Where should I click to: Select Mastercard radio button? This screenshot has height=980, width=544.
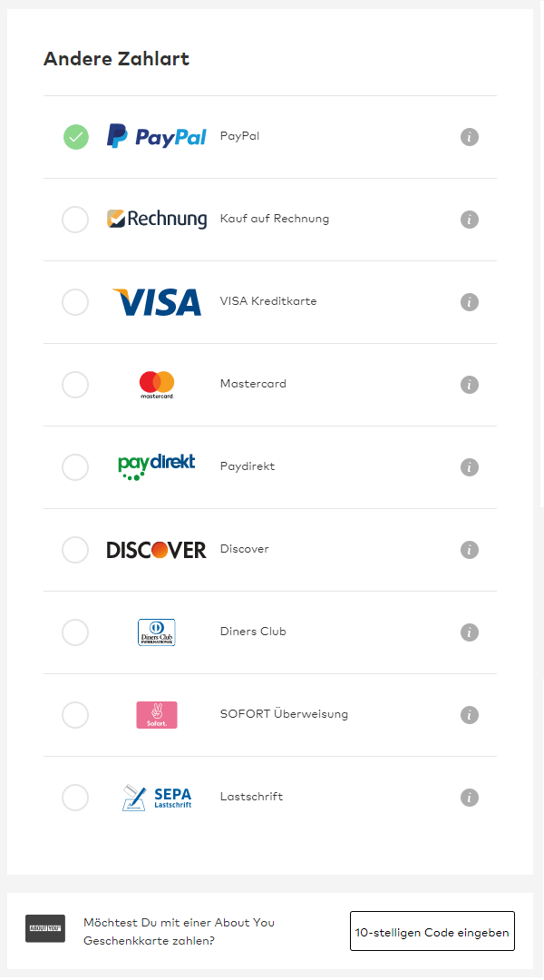(x=75, y=385)
